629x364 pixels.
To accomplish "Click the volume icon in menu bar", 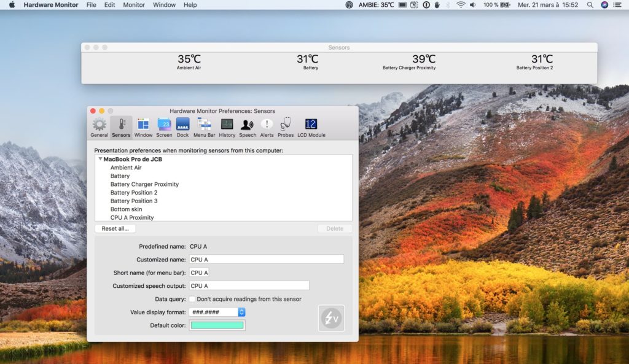I will pos(472,5).
